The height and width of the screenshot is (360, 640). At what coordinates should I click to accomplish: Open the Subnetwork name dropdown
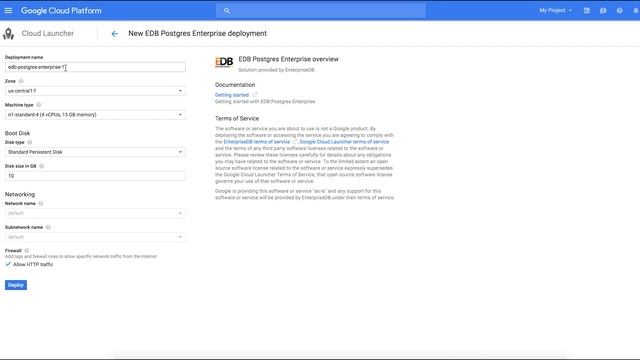click(x=95, y=237)
